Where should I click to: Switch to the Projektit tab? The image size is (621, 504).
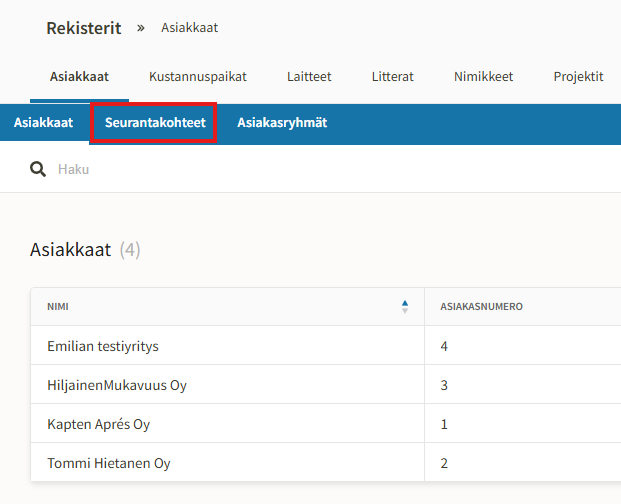tap(578, 77)
